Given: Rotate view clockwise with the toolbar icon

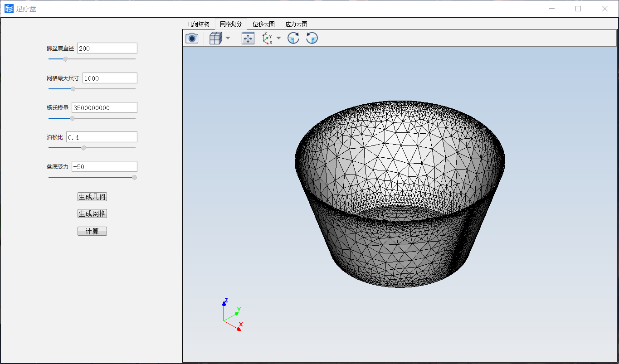Looking at the screenshot, I should click(293, 39).
